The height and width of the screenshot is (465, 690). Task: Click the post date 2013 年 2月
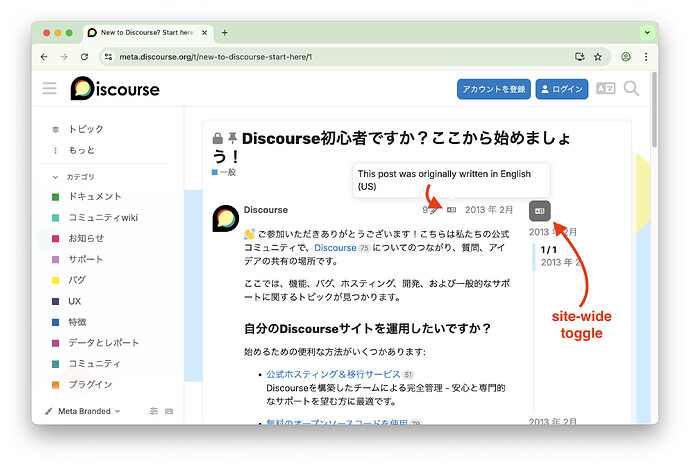tap(489, 210)
